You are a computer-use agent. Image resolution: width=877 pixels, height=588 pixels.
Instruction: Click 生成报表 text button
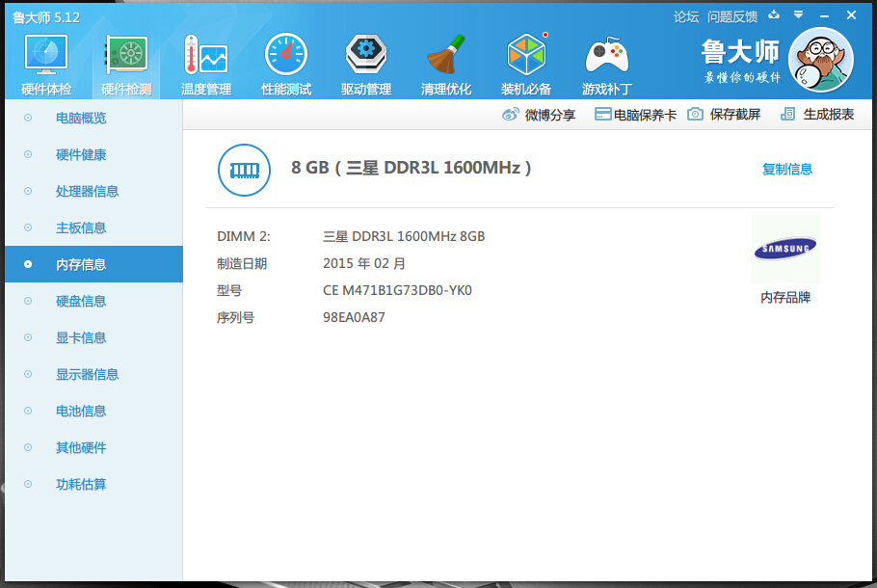point(829,114)
